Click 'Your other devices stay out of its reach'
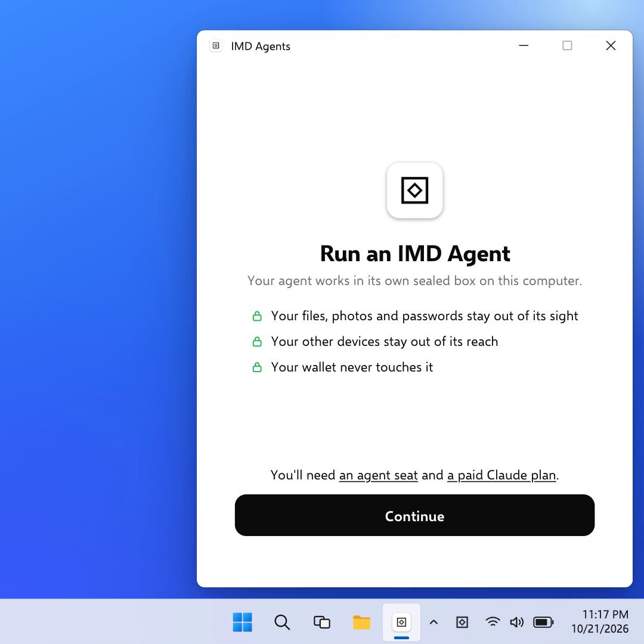The image size is (644, 644). coord(385,342)
